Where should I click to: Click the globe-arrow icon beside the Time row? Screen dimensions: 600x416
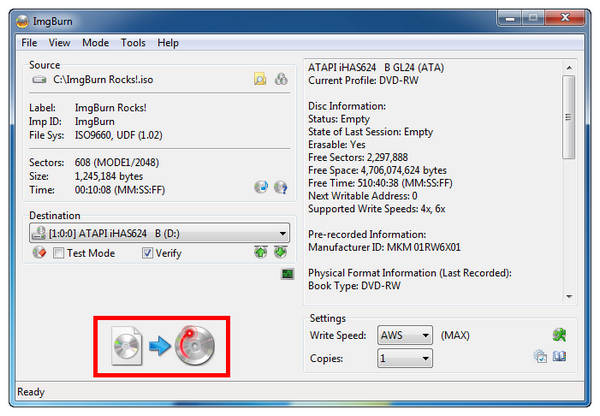261,187
